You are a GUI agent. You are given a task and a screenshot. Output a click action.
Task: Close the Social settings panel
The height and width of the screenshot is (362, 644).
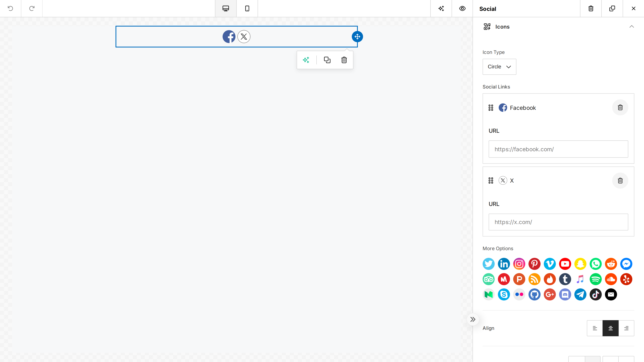coord(634,8)
